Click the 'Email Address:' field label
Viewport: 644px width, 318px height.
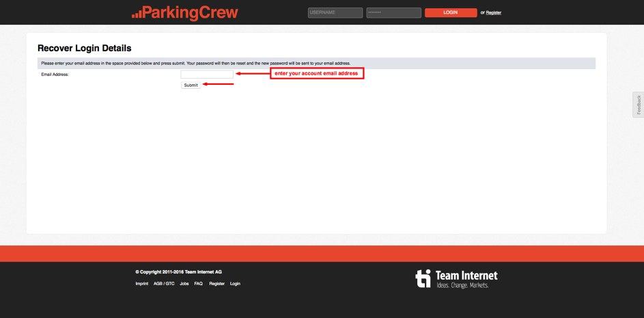pos(55,75)
